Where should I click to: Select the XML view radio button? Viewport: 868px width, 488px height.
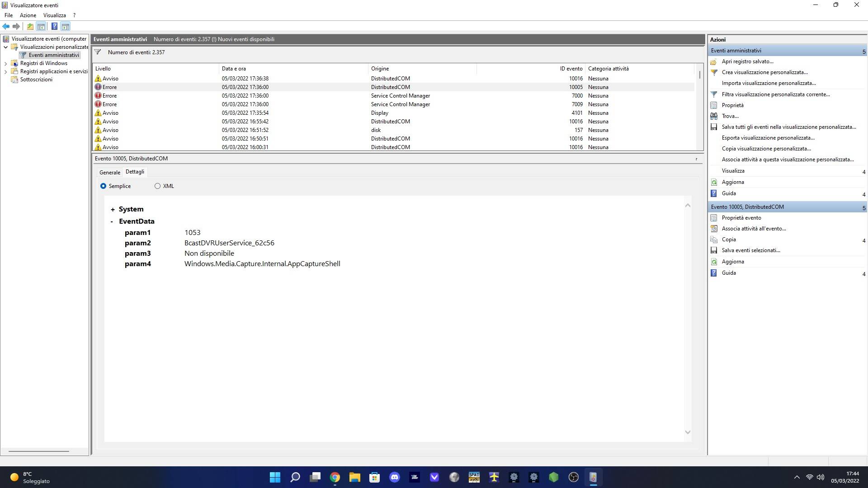click(x=157, y=186)
